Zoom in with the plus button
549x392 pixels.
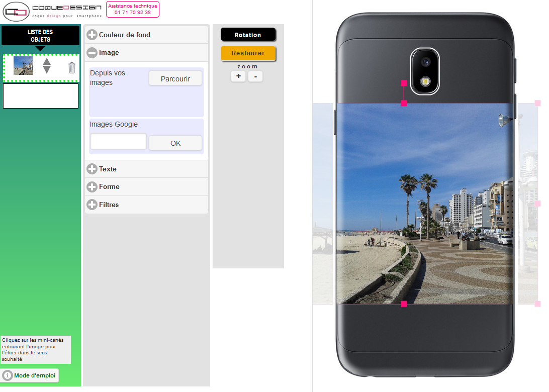point(238,76)
